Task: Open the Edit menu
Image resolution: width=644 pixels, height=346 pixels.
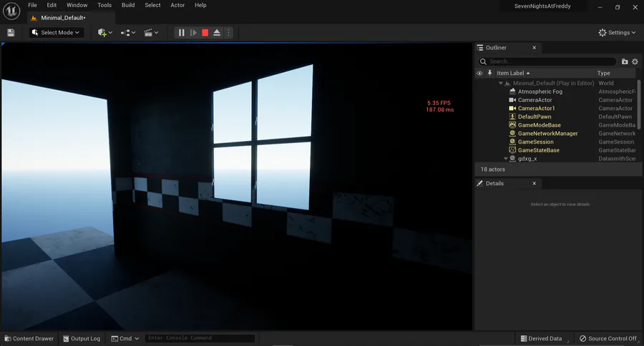Action: (x=52, y=5)
